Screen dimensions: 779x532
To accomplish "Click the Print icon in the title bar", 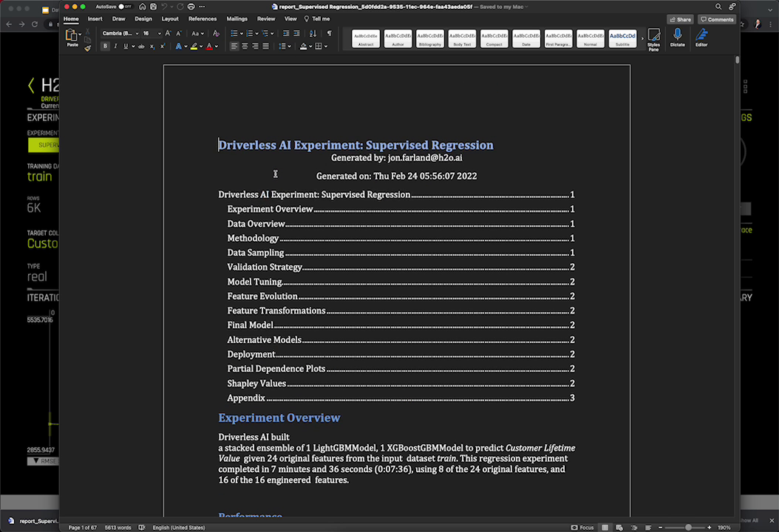I will tap(191, 7).
